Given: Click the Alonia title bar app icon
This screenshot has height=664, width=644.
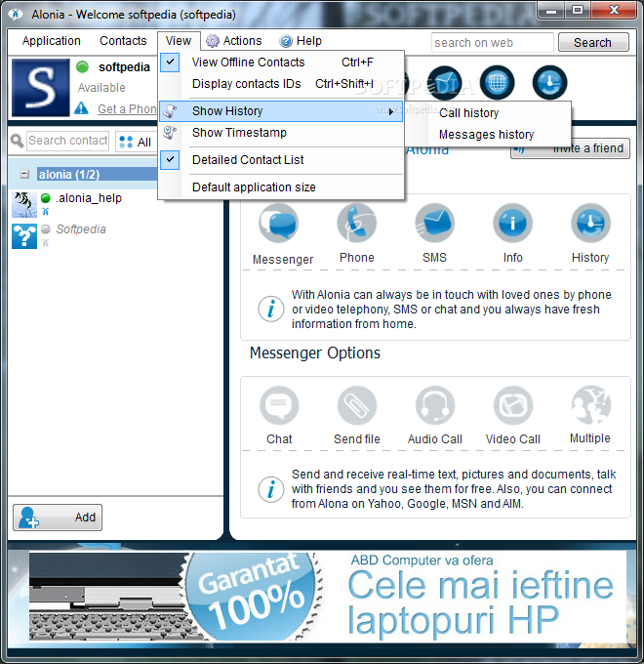Looking at the screenshot, I should 16,14.
